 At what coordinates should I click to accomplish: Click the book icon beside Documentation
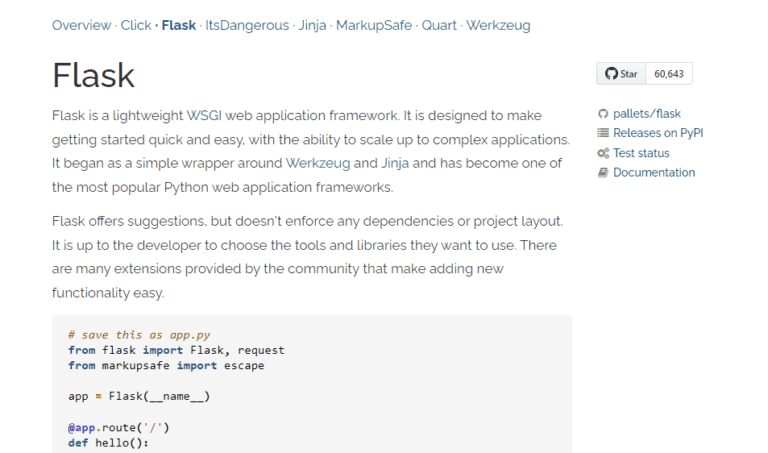(603, 172)
